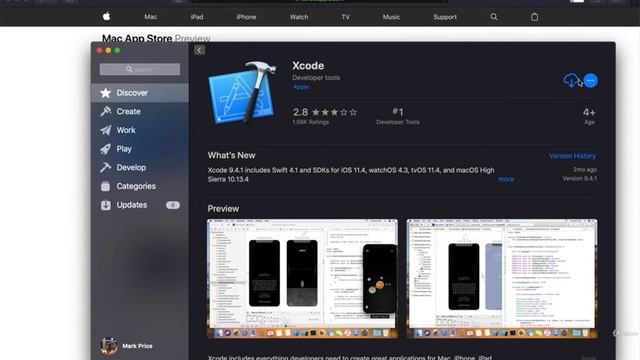Screen dimensions: 640x360
Task: Click the Developer tools subtitle
Action: point(316,78)
